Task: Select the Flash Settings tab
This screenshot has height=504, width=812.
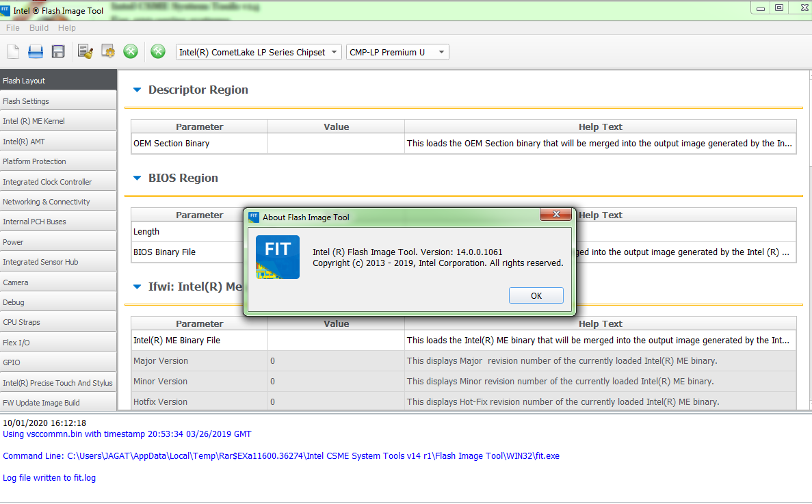Action: pyautogui.click(x=58, y=101)
